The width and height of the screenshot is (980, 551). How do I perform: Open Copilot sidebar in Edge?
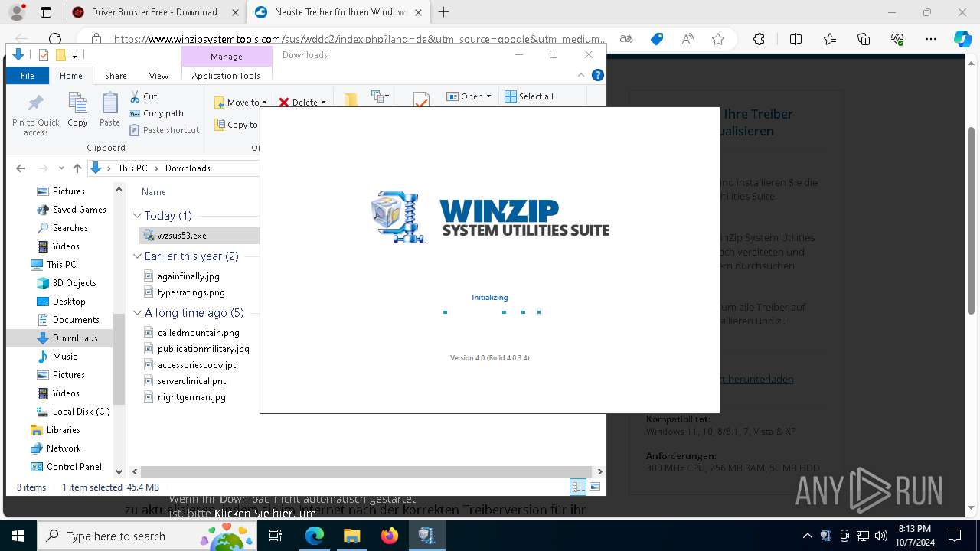pyautogui.click(x=962, y=39)
